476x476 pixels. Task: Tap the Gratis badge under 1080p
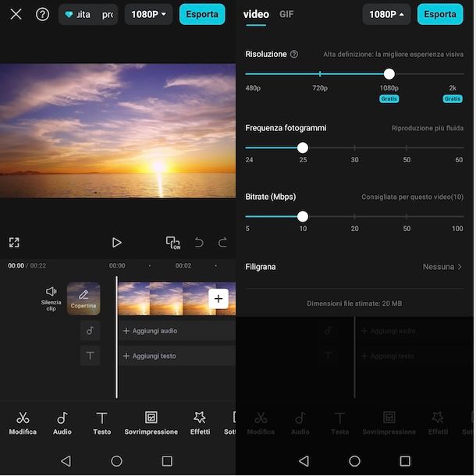click(x=389, y=98)
